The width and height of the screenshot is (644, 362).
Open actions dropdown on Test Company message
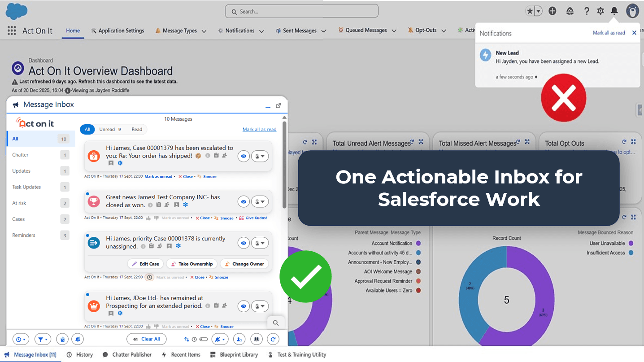[x=260, y=202]
